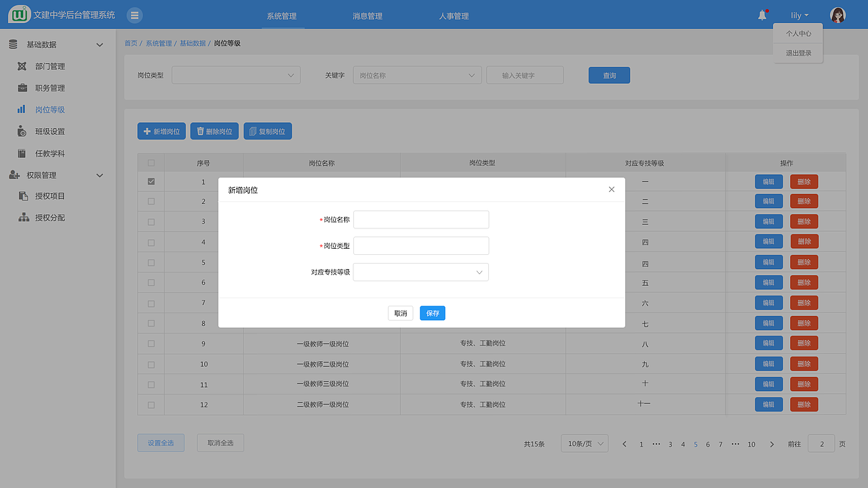
Task: Toggle the select-all checkbox in the table header
Action: coord(151,162)
